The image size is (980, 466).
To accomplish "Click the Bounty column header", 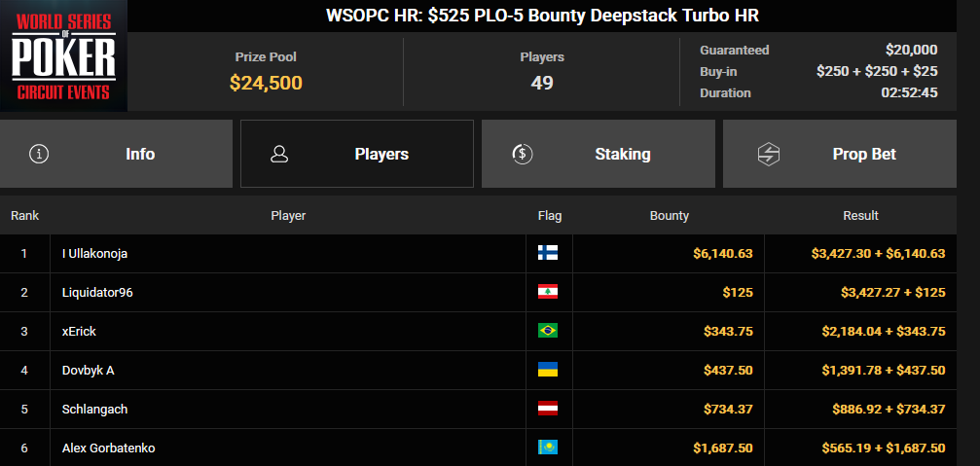I will click(669, 216).
